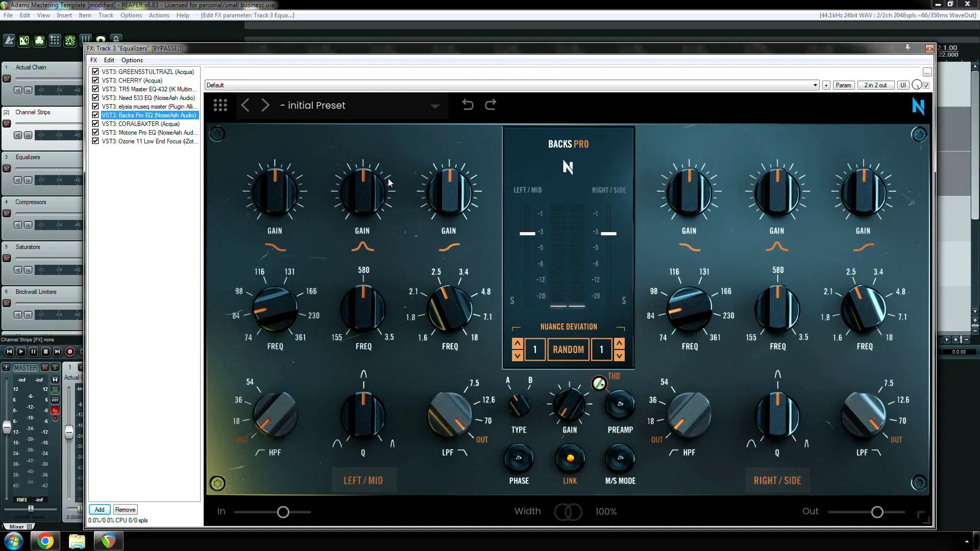Open the File menu
This screenshot has width=980, height=551.
(8, 15)
